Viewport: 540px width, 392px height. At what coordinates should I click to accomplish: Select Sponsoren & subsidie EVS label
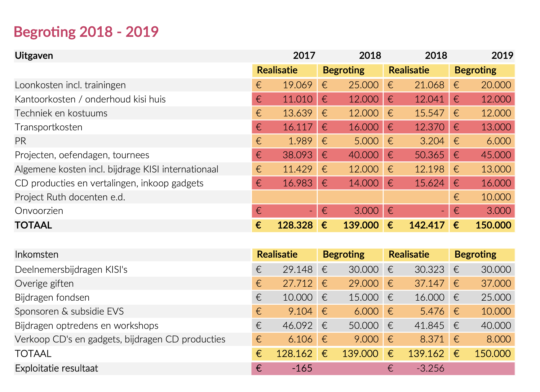69,311
